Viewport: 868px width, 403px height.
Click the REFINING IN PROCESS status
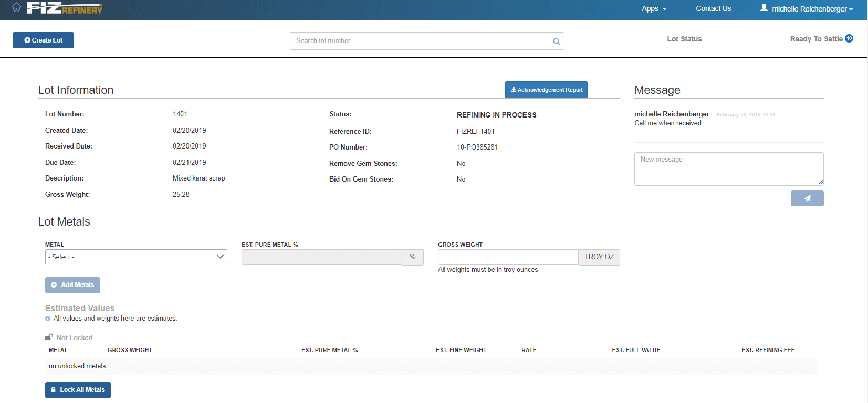pos(497,115)
